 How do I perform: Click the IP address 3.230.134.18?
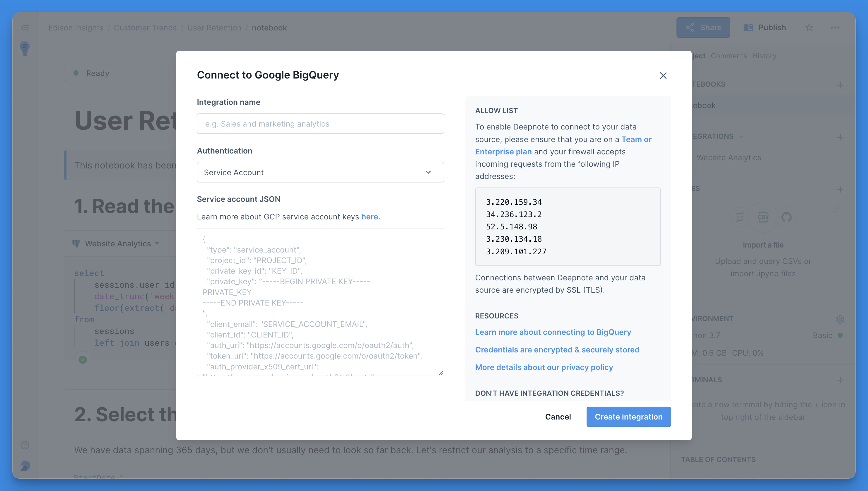513,239
